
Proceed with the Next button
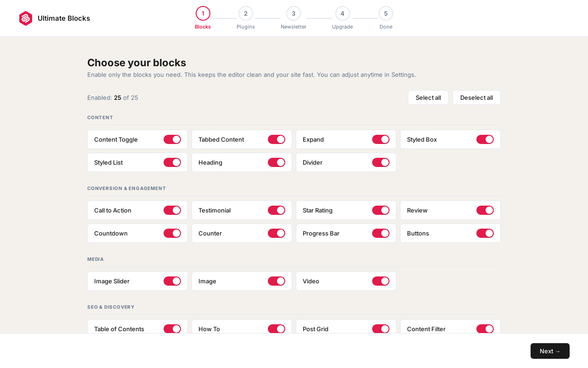550,351
